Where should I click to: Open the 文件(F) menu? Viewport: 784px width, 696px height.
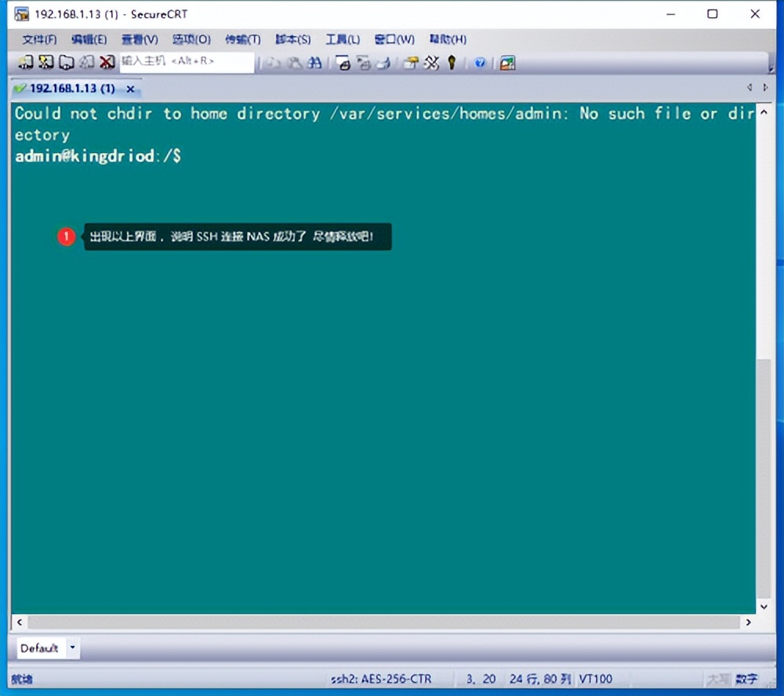(x=39, y=39)
